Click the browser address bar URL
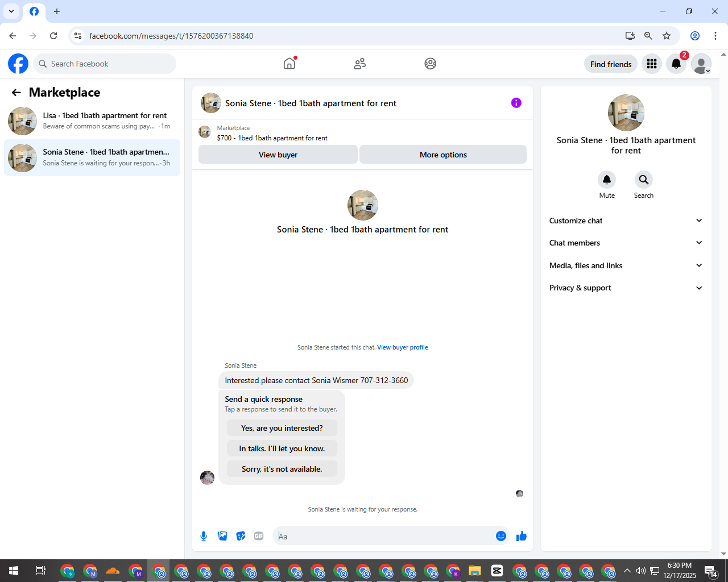728x582 pixels. click(x=171, y=36)
